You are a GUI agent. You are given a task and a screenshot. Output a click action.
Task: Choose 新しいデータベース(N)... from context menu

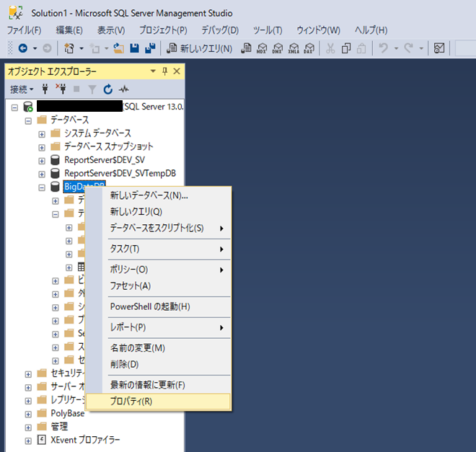[158, 195]
